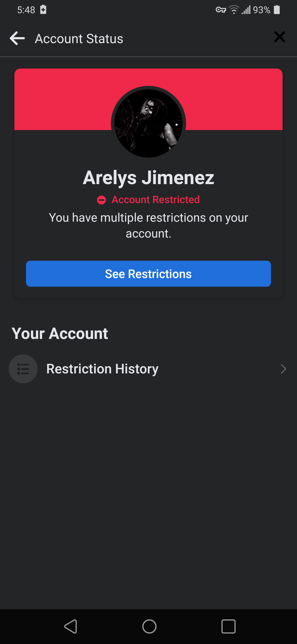Tap Android home navigation button
This screenshot has width=297, height=644.
pos(149,626)
